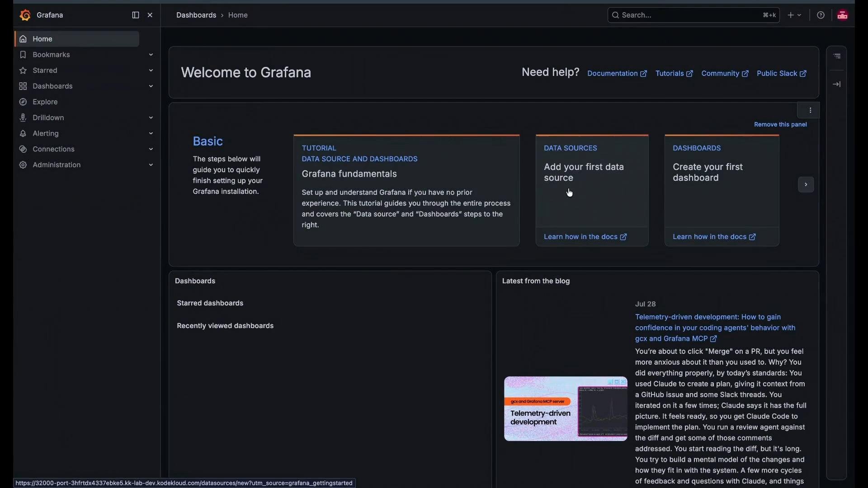Image resolution: width=868 pixels, height=488 pixels.
Task: Expand the Bookmarks section chevron
Action: click(151, 55)
